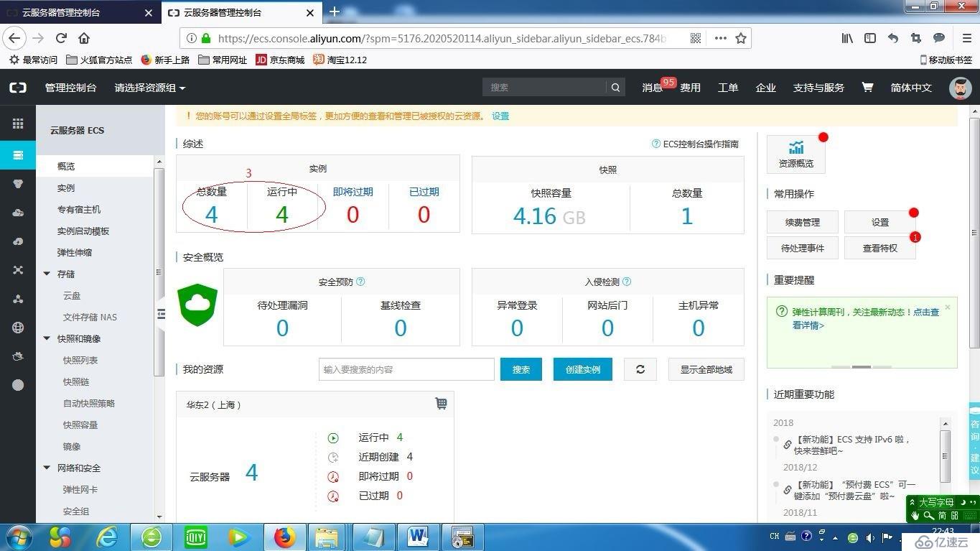Reload the page in Firefox
The image size is (980, 551).
(x=61, y=38)
